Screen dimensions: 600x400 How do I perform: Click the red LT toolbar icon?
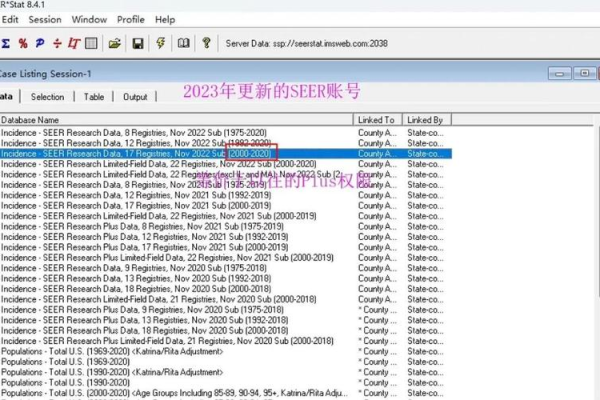[74, 43]
